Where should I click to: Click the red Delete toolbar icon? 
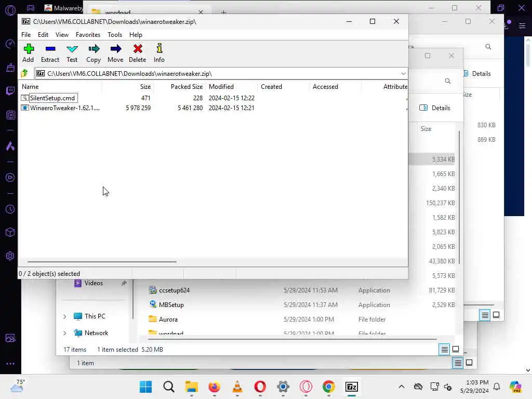pos(137,53)
